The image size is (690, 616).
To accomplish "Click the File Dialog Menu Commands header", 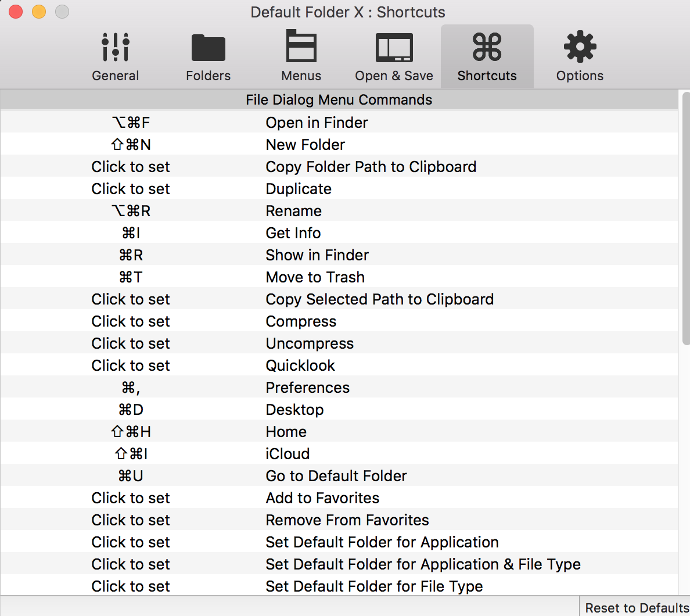I will (339, 100).
